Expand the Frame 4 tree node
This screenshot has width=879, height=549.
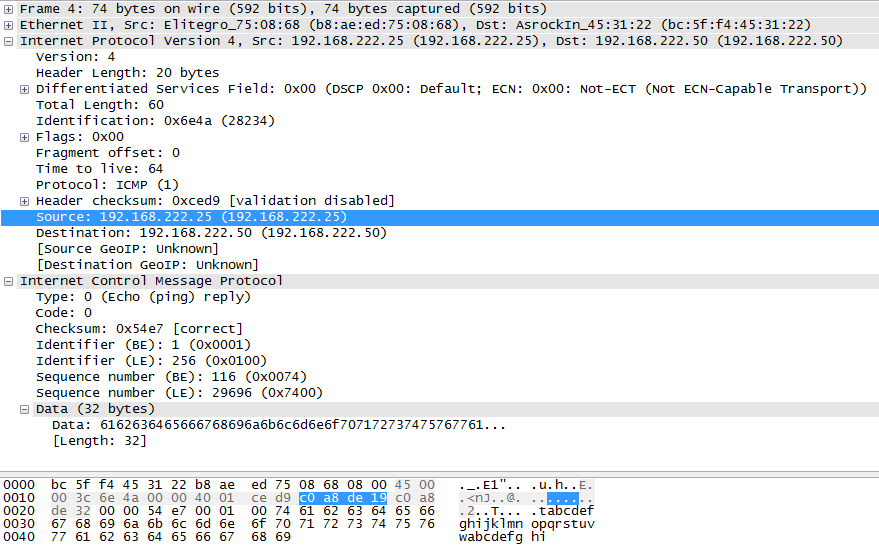(8, 9)
